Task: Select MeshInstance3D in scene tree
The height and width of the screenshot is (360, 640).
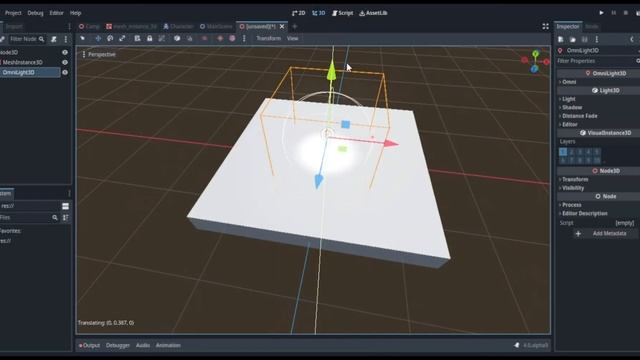Action: click(x=22, y=62)
